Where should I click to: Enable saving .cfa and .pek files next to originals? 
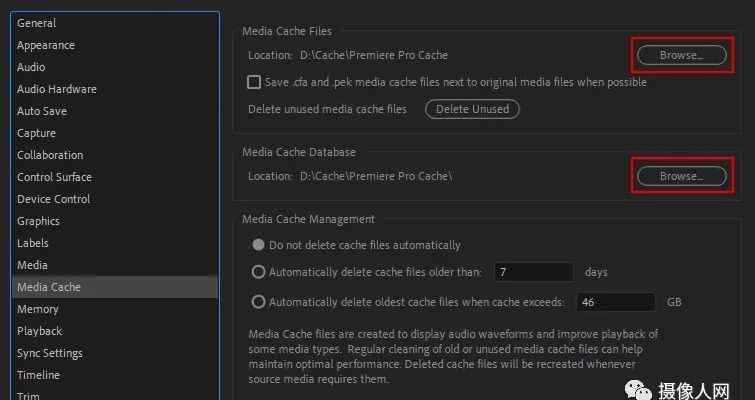(x=254, y=82)
